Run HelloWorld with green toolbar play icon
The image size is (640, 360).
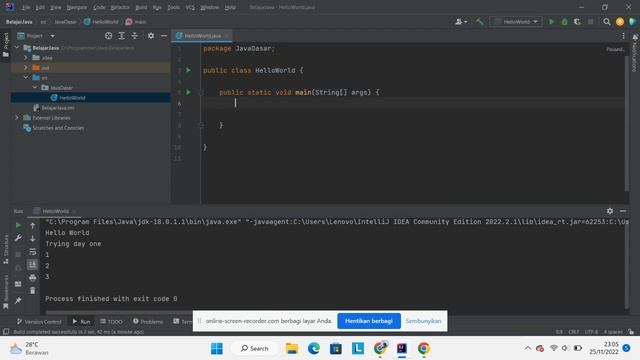point(551,22)
